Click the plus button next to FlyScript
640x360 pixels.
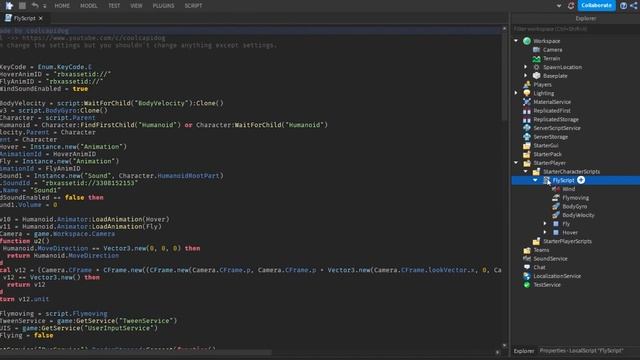coord(581,180)
